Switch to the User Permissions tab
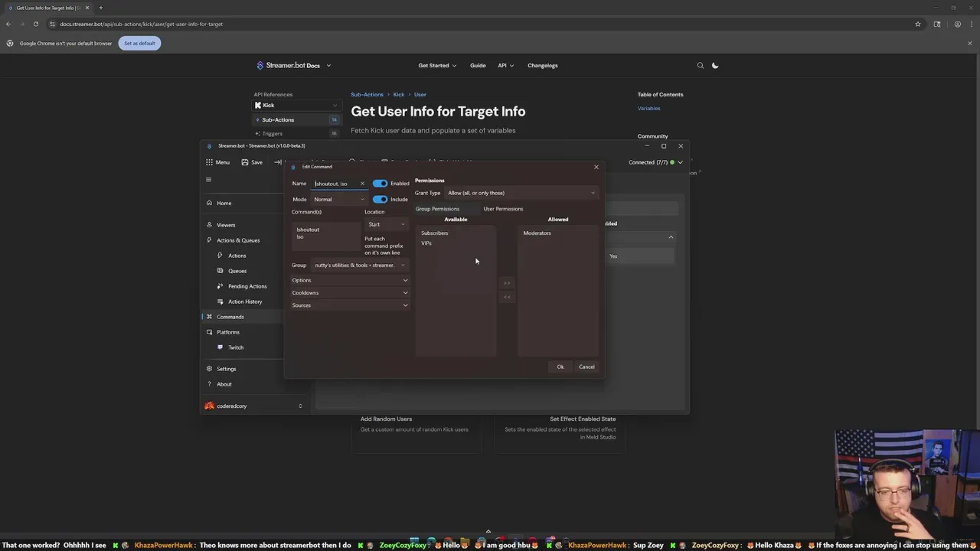 (x=503, y=209)
